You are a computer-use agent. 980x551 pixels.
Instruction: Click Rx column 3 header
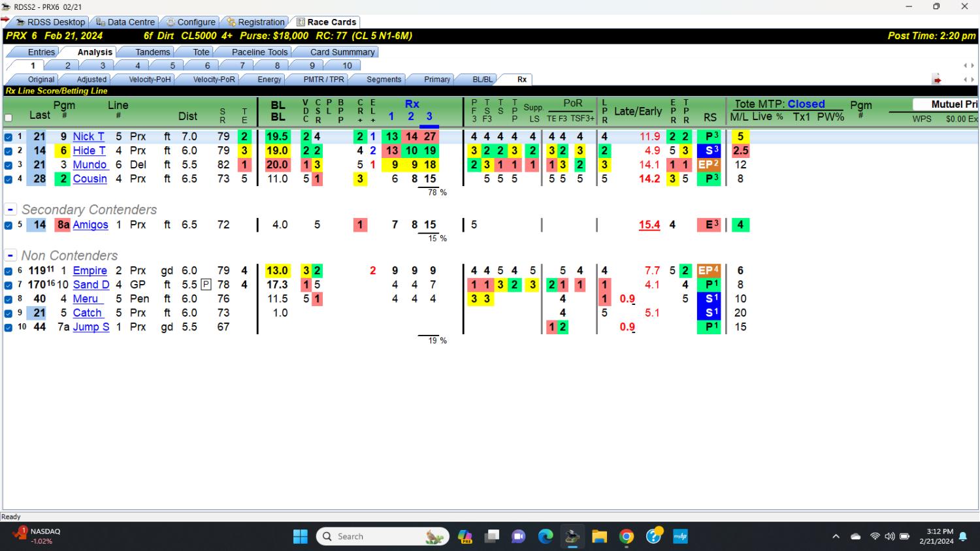[429, 117]
